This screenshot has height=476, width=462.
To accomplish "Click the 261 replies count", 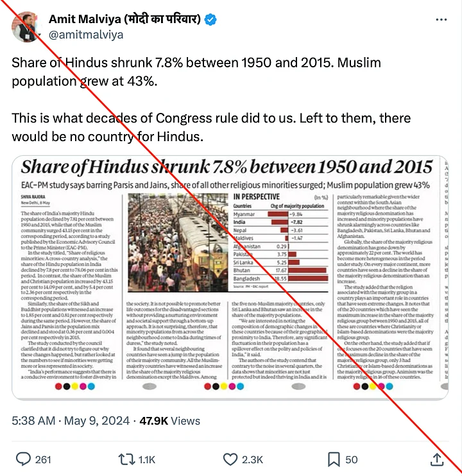I will pyautogui.click(x=43, y=459).
